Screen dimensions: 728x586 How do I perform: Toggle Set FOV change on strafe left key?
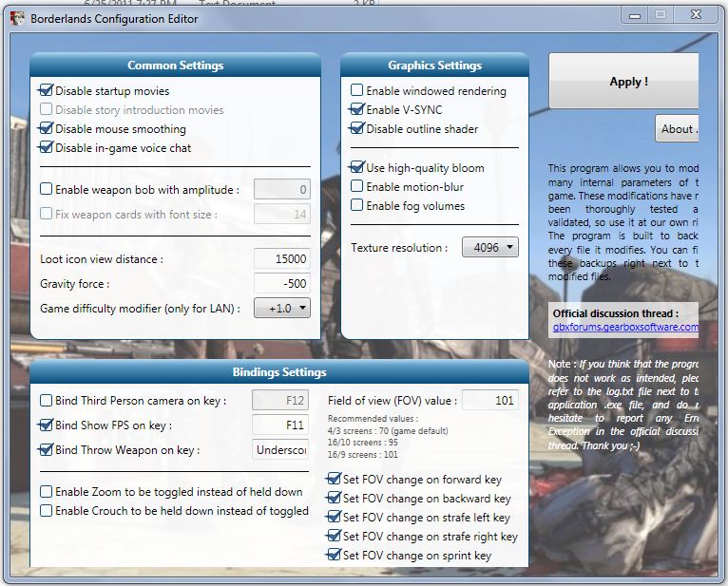[334, 517]
